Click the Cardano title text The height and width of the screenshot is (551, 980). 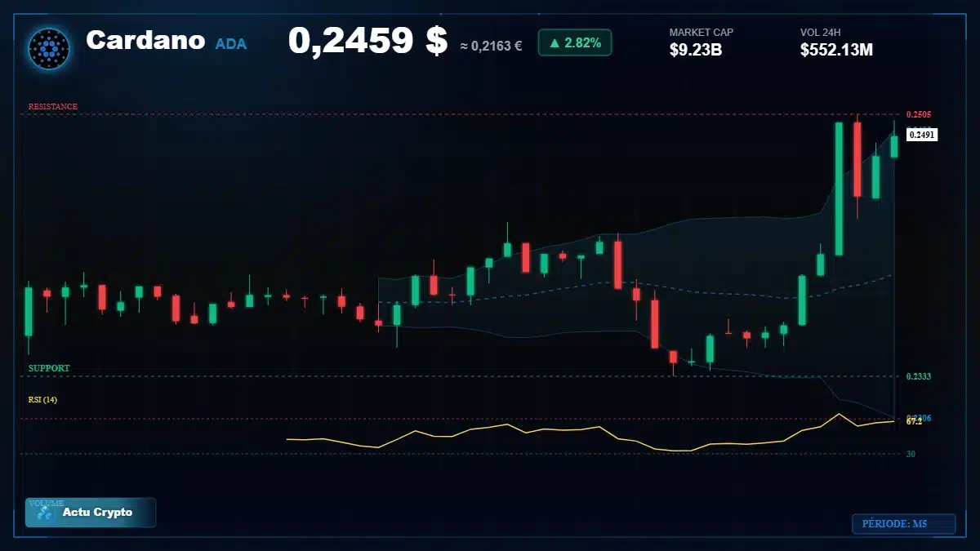[x=145, y=40]
